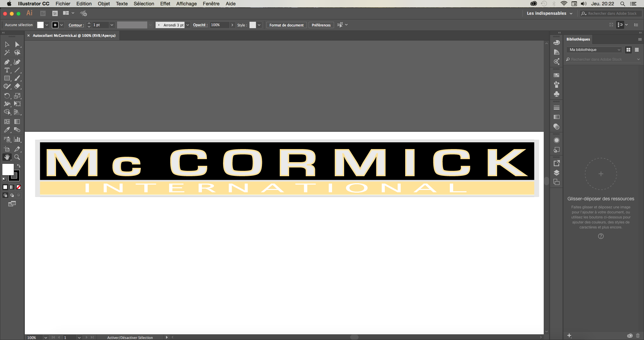
Task: Enable Draw Behind mode
Action: [x=12, y=195]
